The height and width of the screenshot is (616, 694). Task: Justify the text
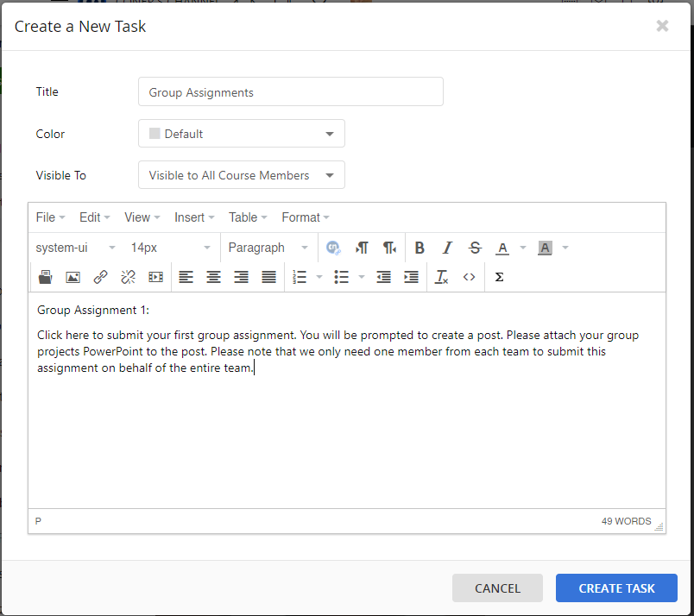268,277
